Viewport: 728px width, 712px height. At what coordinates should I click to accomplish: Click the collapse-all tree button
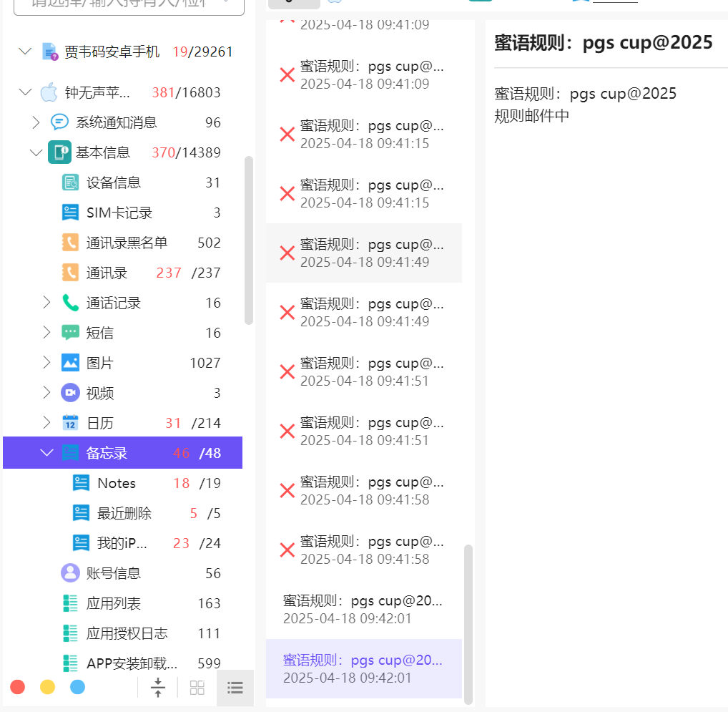[158, 688]
